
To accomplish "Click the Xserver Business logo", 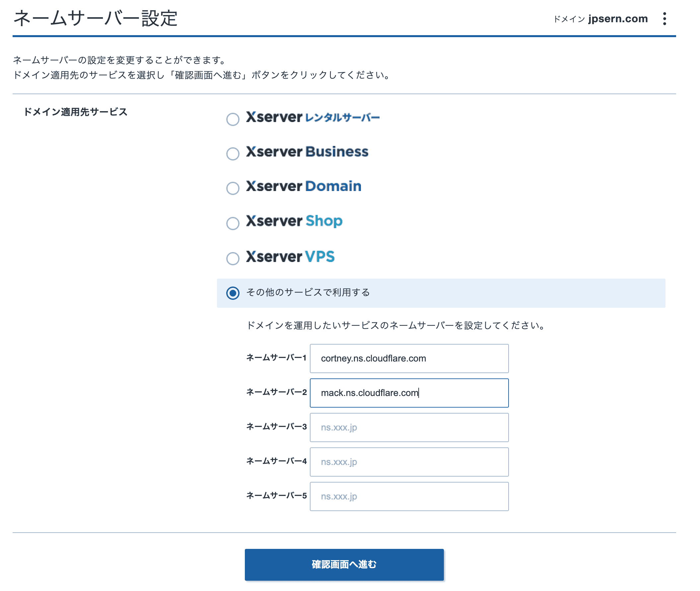I will click(x=307, y=153).
